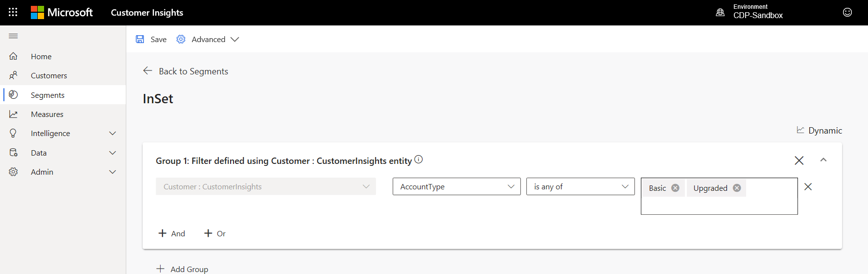Viewport: 868px width, 274px height.
Task: Click the Group 1 info icon
Action: pos(419,160)
